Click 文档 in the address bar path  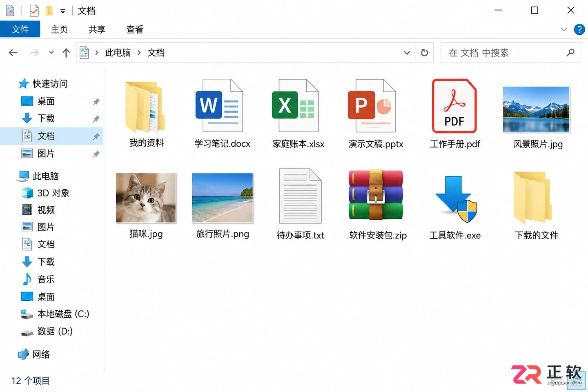coord(156,53)
